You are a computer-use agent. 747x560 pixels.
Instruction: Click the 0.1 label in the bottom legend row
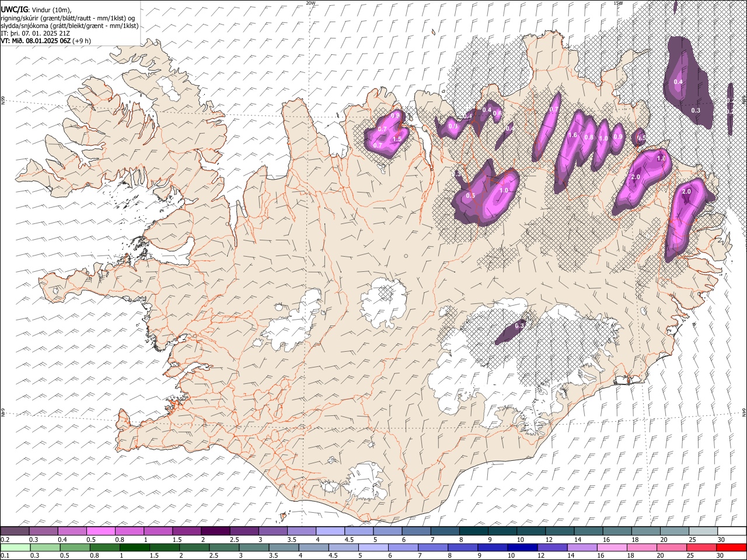pos(5,556)
